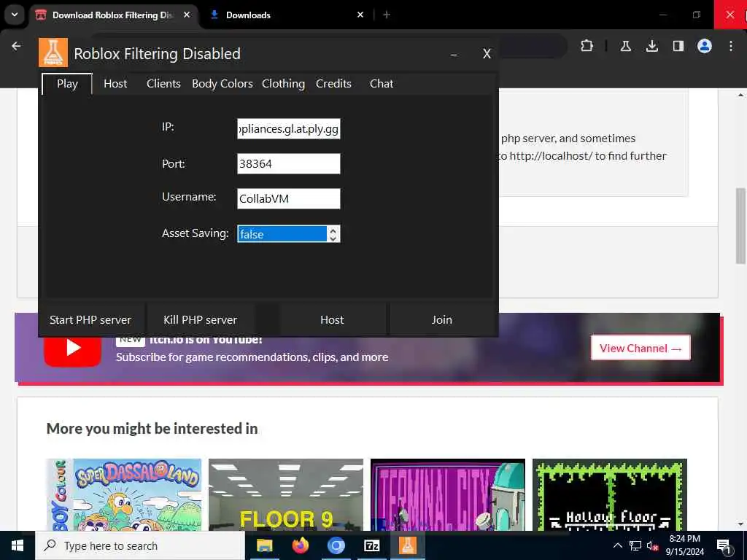747x560 pixels.
Task: Toggle the Chrome side panel icon
Action: 678,46
